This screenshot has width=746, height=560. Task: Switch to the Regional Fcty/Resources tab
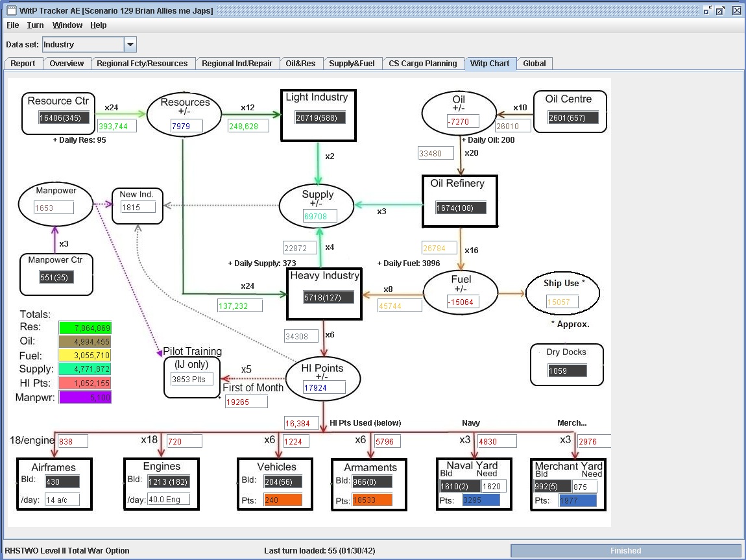click(142, 64)
